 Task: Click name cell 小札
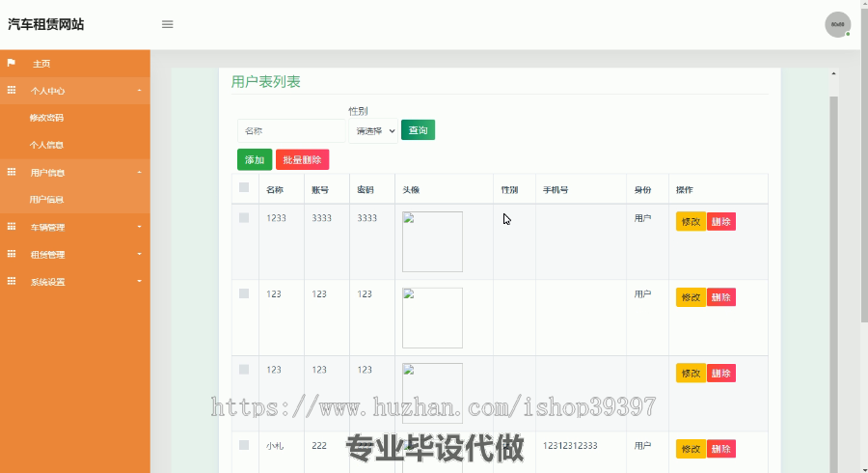(x=275, y=445)
